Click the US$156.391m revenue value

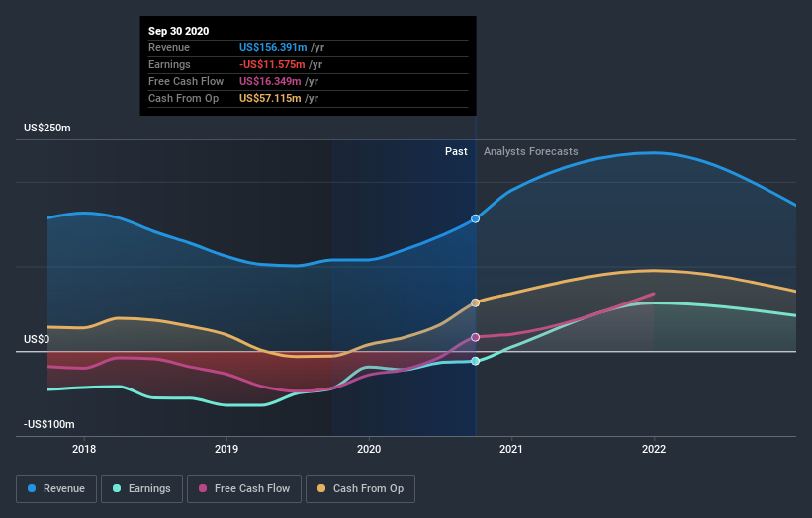click(273, 47)
